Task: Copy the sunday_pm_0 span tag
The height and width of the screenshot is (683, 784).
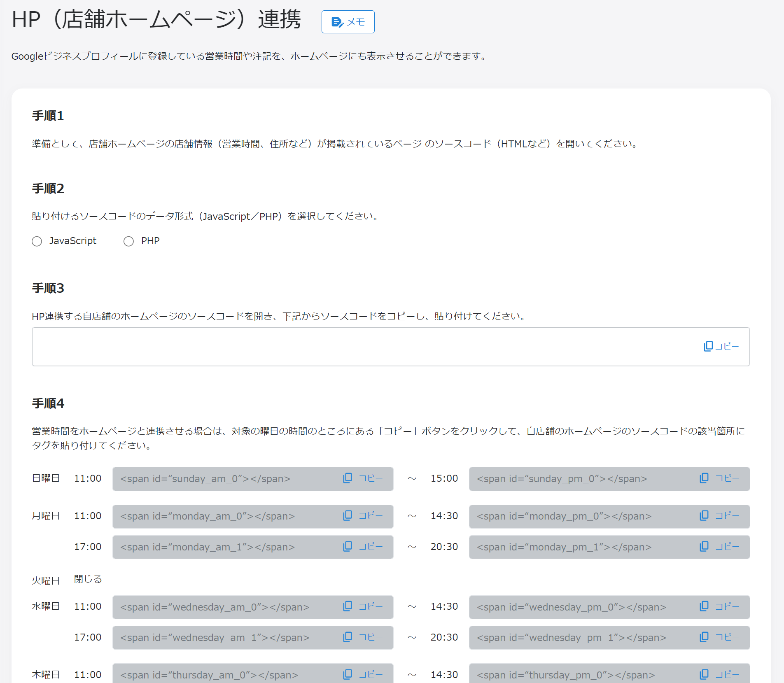Action: pyautogui.click(x=720, y=478)
